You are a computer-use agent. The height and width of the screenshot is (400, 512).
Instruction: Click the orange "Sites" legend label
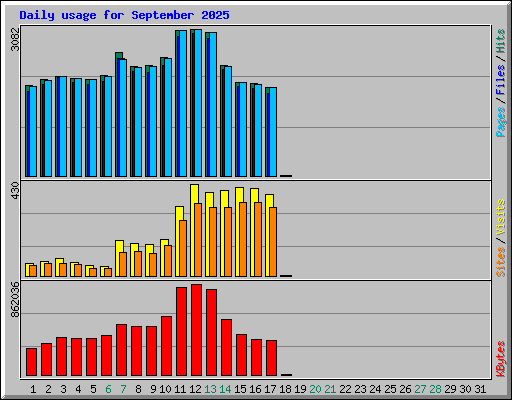(500, 262)
